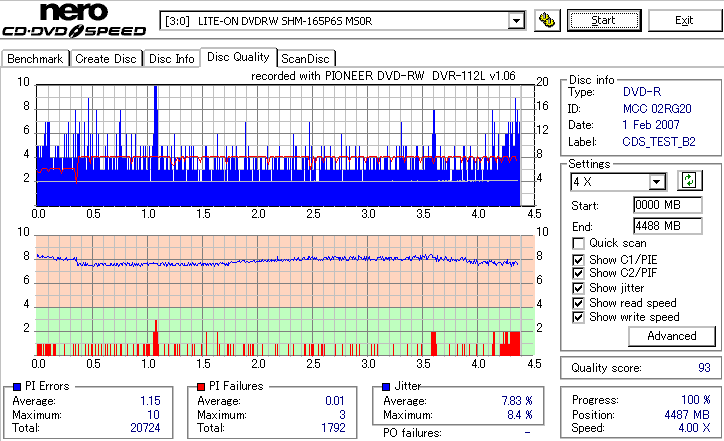The image size is (724, 441).
Task: Switch to the ScanDisc tab
Action: click(305, 59)
